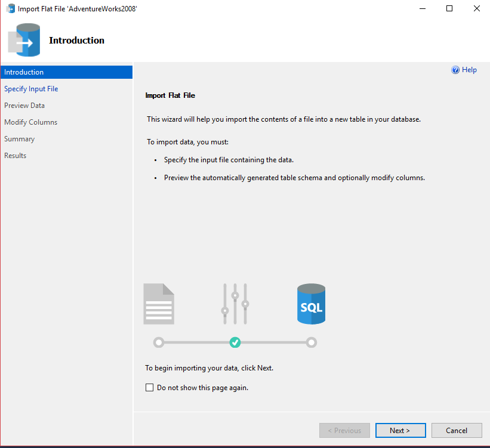Maximize the Import Flat File window
The width and height of the screenshot is (490, 448).
click(x=449, y=9)
